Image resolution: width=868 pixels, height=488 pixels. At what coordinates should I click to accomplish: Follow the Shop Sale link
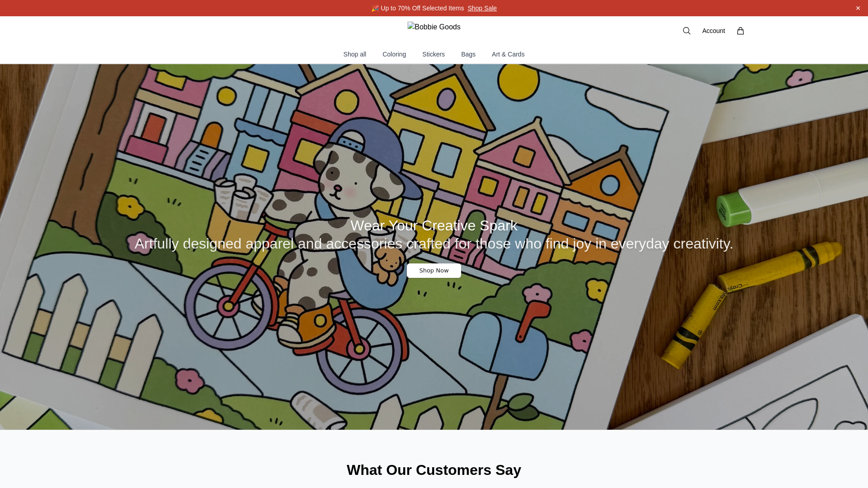482,8
